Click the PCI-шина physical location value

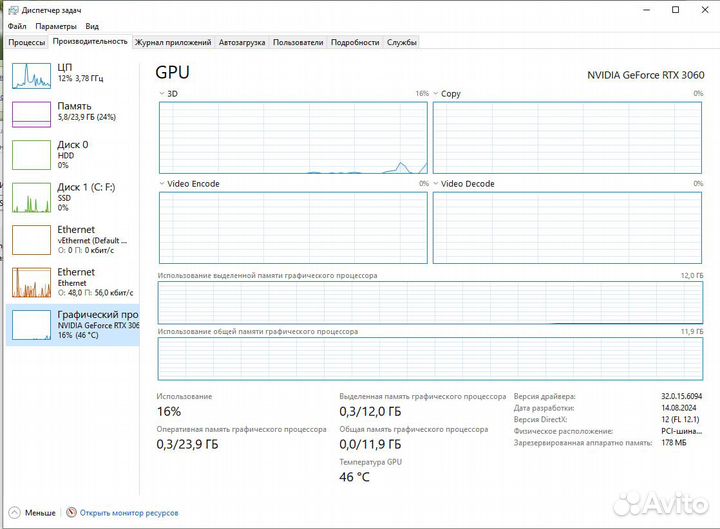point(681,431)
